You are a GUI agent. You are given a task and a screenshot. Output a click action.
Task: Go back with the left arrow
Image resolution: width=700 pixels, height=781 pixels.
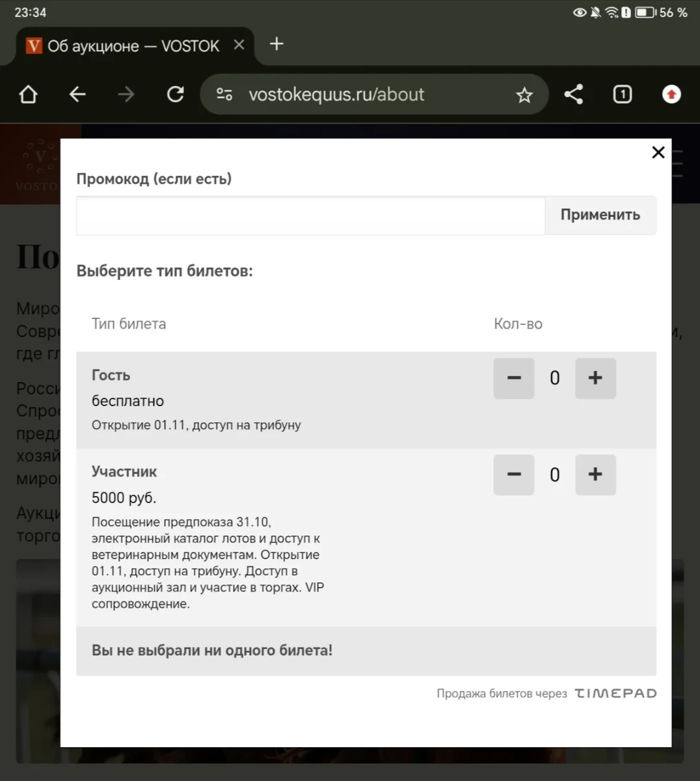click(x=77, y=94)
